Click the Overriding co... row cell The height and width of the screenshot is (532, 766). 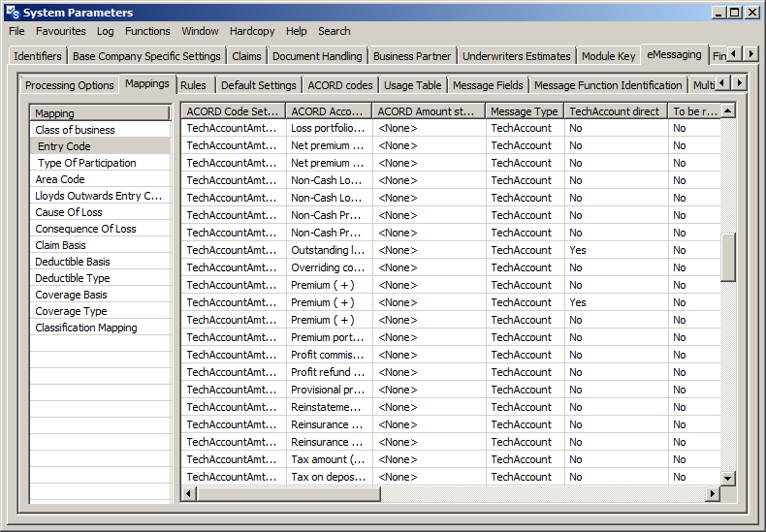[x=329, y=267]
